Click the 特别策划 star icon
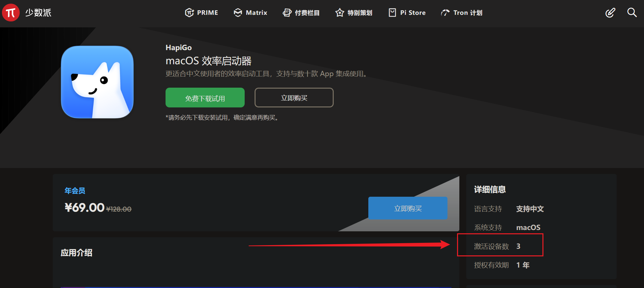This screenshot has width=644, height=288. click(x=340, y=13)
